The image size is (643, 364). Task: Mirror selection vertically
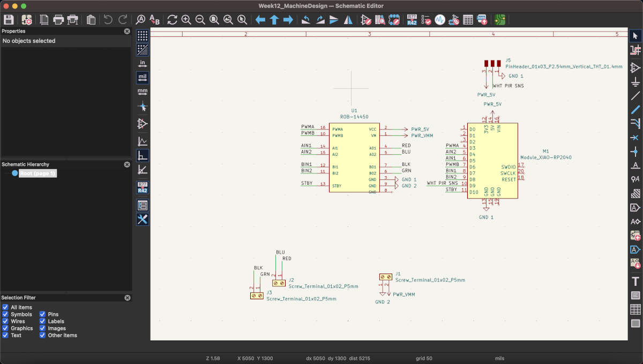pos(334,20)
